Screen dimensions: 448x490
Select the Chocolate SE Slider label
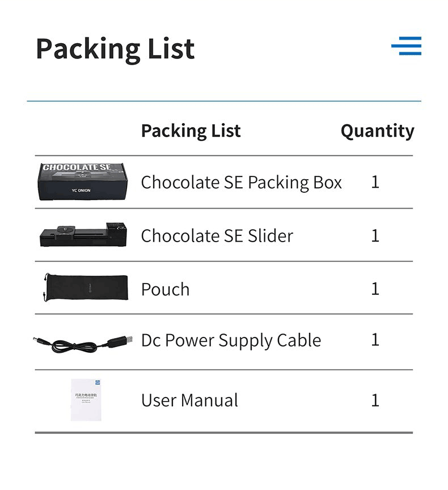pyautogui.click(x=217, y=235)
